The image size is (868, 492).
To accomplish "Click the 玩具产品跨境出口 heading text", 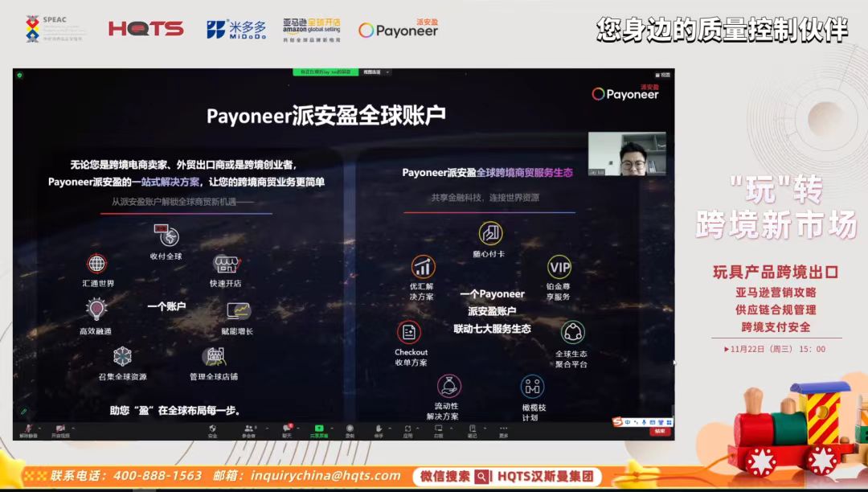I will (x=776, y=273).
